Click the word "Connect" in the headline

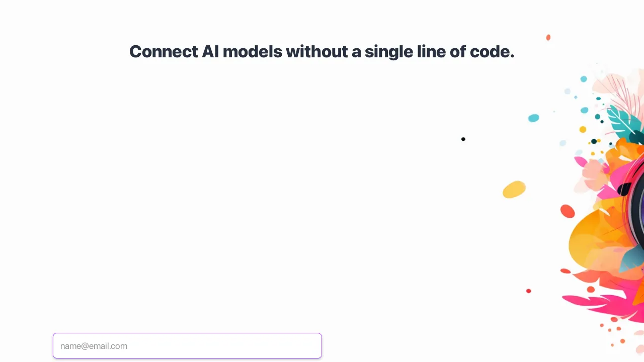164,51
